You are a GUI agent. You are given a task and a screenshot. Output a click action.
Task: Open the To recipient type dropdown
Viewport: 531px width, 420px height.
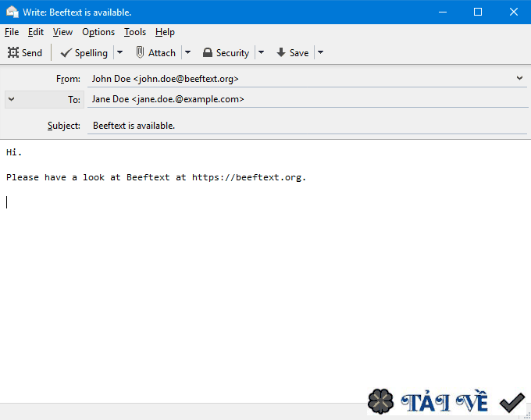click(x=45, y=99)
